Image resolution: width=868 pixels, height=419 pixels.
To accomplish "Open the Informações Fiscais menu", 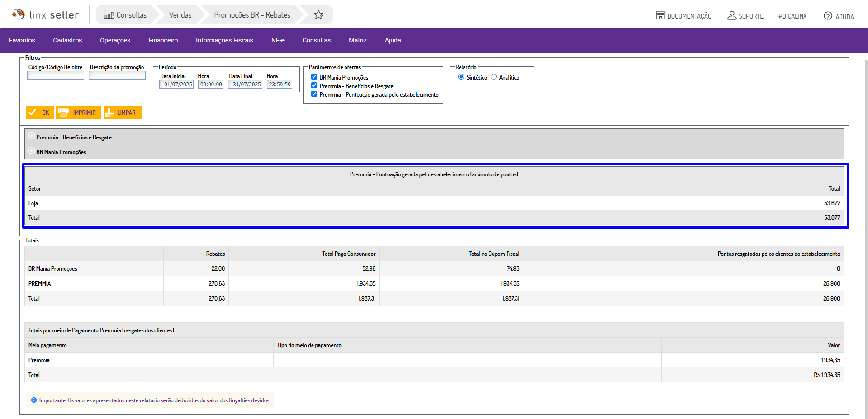I will click(224, 40).
